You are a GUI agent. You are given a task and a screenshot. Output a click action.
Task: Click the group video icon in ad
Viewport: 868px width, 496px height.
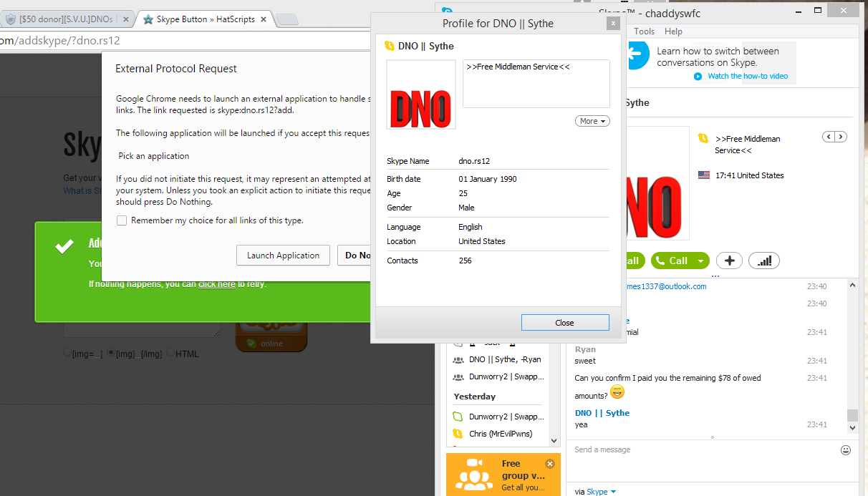click(x=473, y=475)
